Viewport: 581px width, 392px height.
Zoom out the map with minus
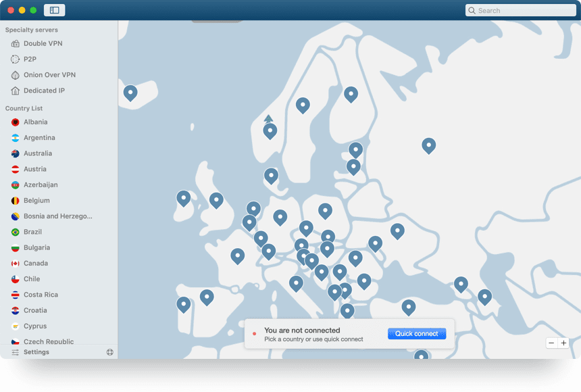click(x=551, y=343)
